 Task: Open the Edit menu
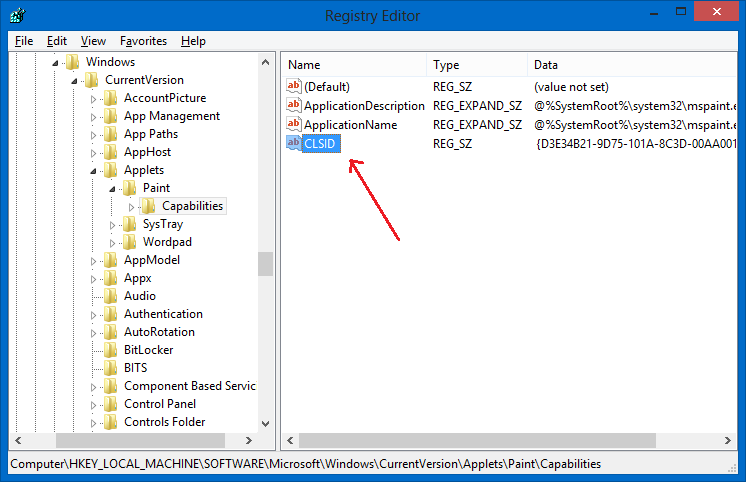click(57, 41)
